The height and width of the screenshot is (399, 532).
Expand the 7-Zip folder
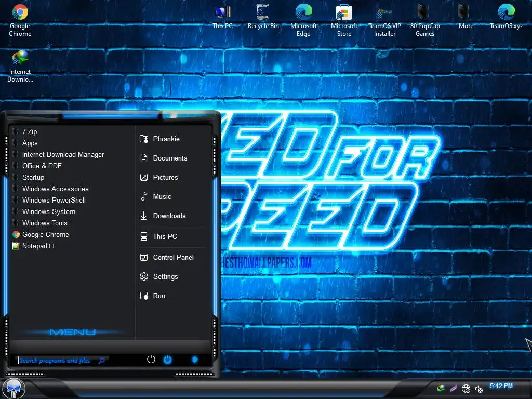pos(72,131)
